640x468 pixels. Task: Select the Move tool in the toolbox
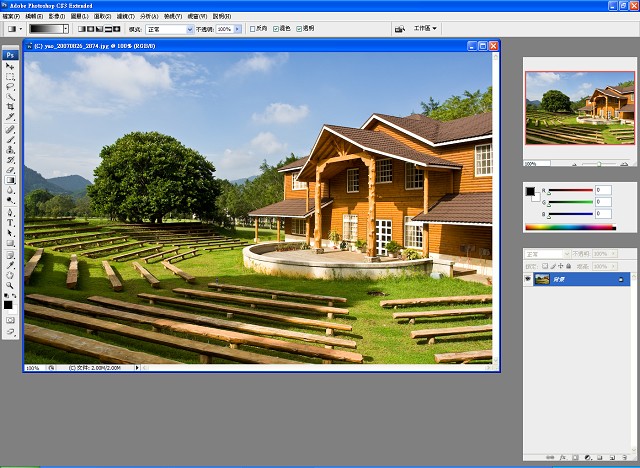(x=10, y=66)
